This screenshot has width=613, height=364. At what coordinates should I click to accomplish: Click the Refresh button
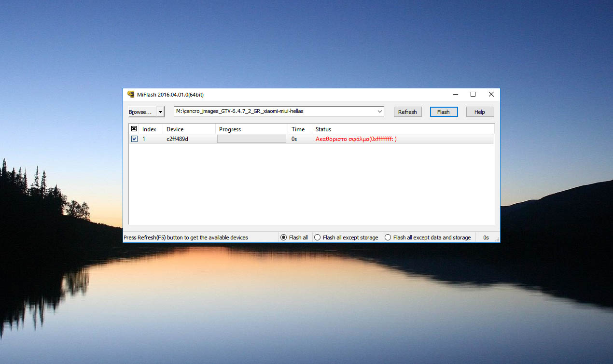tap(407, 112)
